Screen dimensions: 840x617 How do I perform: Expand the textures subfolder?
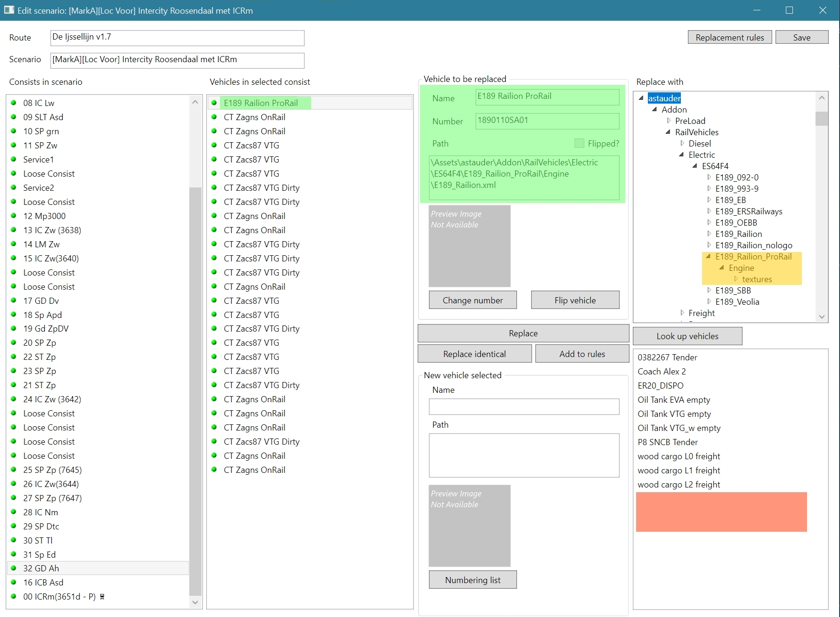735,279
